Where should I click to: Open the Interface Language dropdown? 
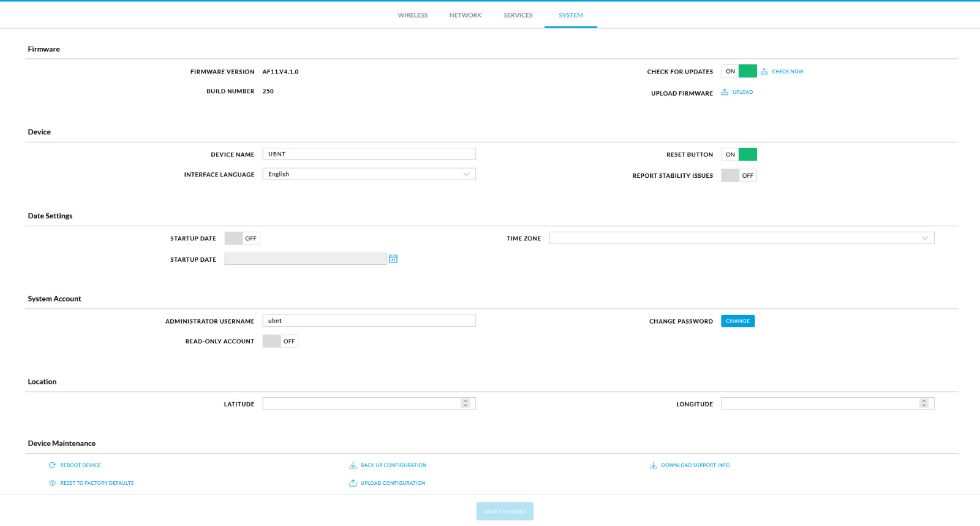369,174
